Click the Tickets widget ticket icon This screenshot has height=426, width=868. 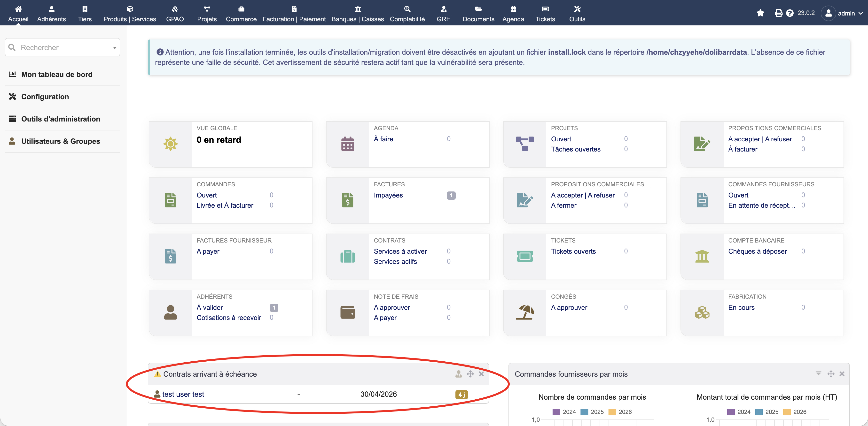point(525,256)
